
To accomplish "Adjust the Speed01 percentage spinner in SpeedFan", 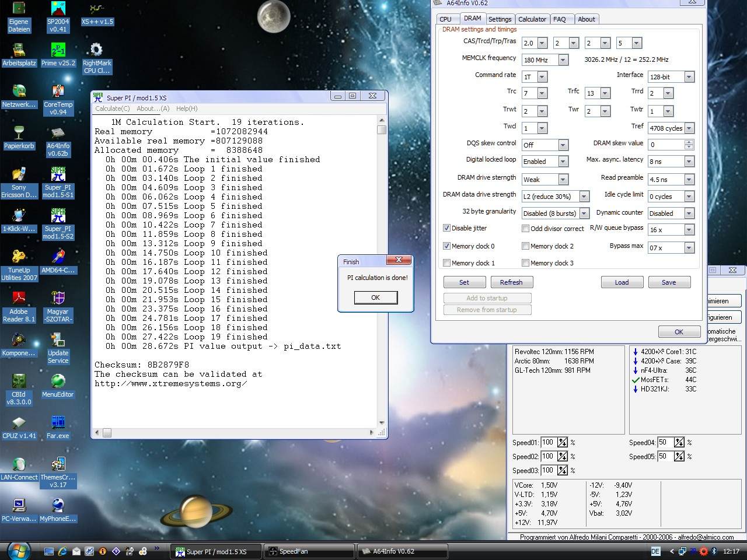I will pos(563,442).
